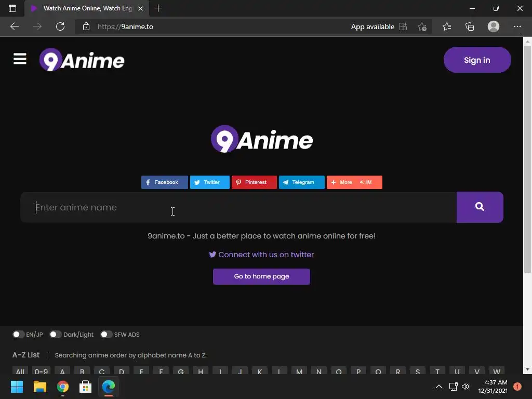Click Microsoft Edge taskbar icon
The width and height of the screenshot is (532, 399).
point(109,387)
